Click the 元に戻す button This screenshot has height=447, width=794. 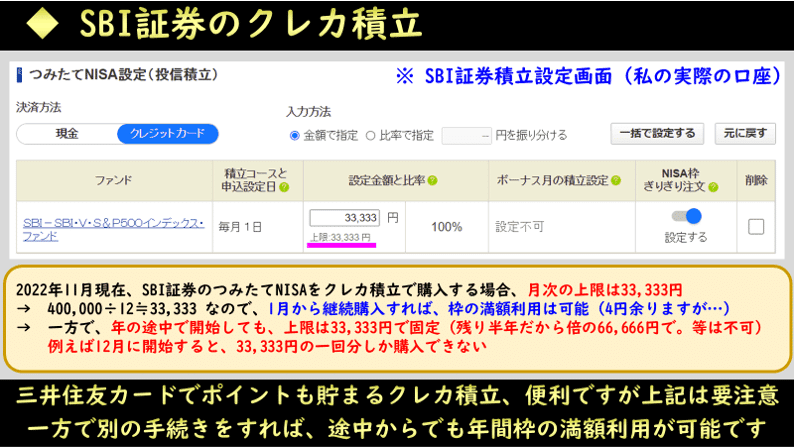745,134
